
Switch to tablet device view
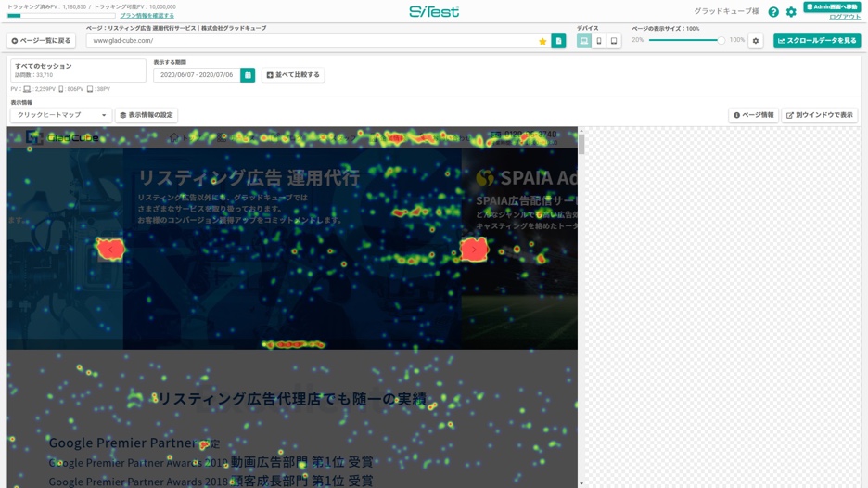[614, 41]
